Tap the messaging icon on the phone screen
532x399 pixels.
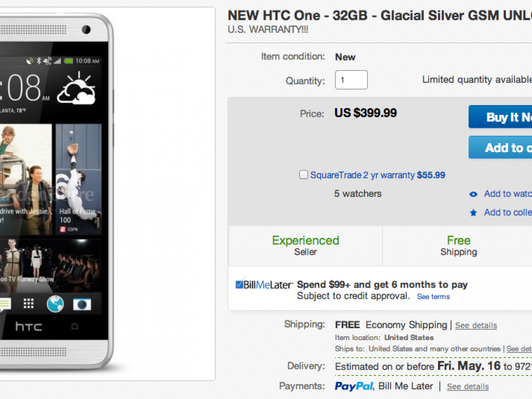tap(5, 304)
